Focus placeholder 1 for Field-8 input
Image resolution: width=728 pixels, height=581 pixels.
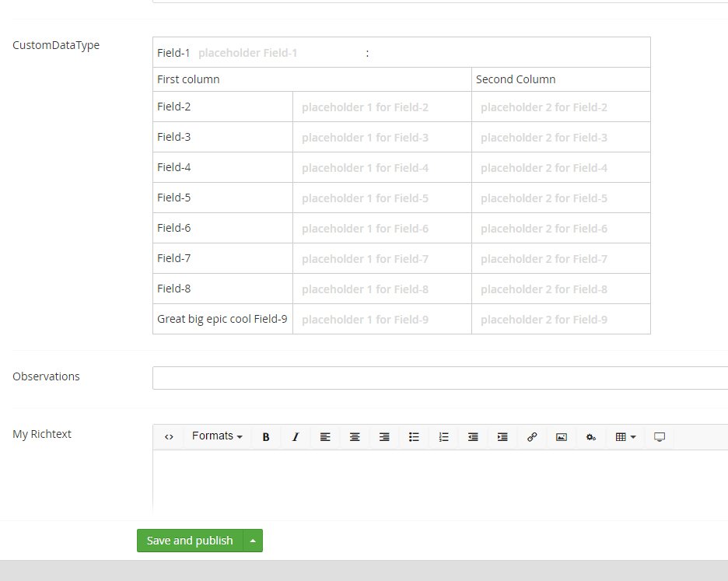pyautogui.click(x=382, y=289)
